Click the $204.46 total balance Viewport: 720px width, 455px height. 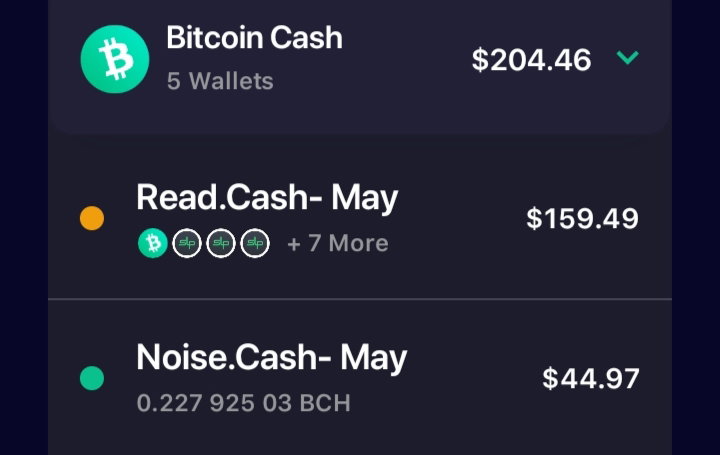531,60
